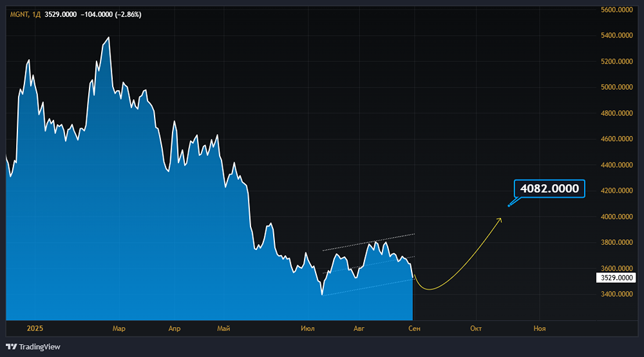Screen dimensions: 644x357
Task: Click the 3400.0000 price axis label
Action: tap(616, 294)
